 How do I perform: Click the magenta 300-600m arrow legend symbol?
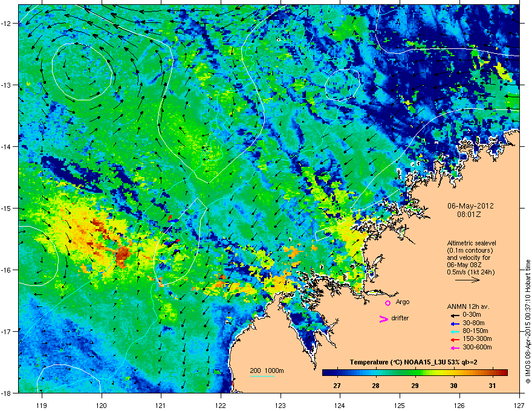click(455, 348)
